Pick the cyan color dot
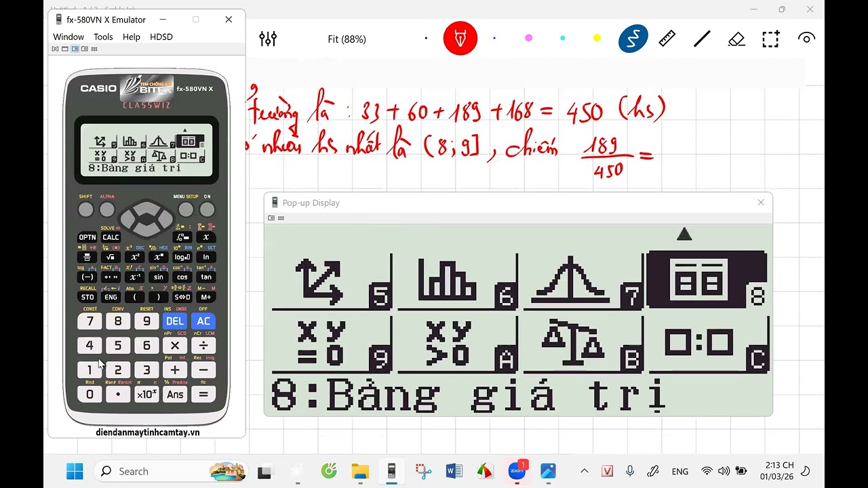 pos(562,38)
